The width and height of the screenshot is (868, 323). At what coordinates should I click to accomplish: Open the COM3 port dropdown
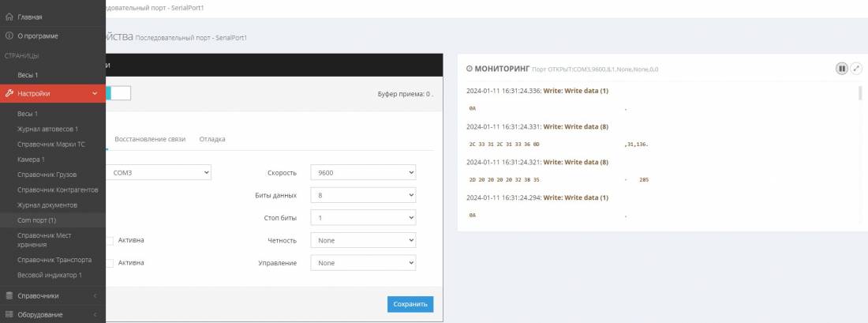(159, 173)
